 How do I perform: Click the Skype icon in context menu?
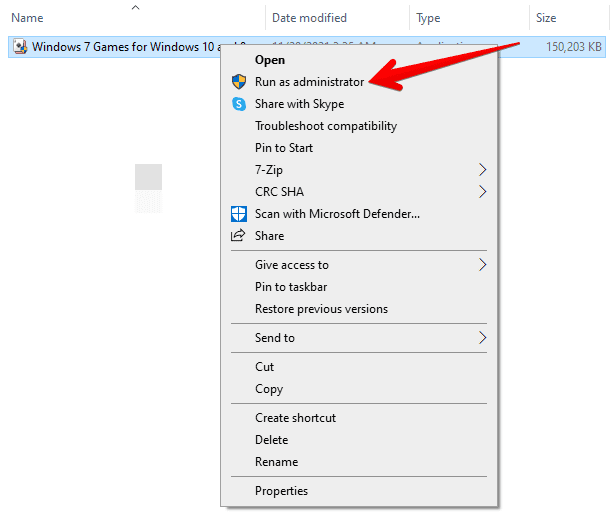[x=239, y=104]
